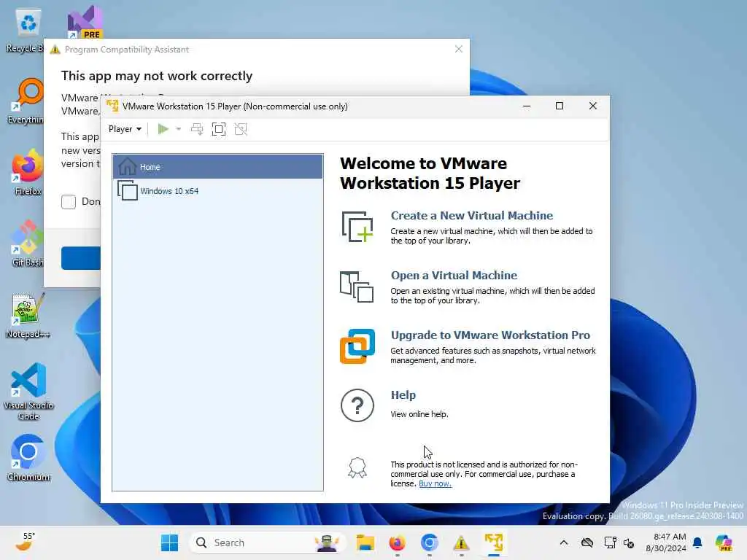Open Notepad++ desktop shortcut
747x560 pixels.
(x=28, y=316)
